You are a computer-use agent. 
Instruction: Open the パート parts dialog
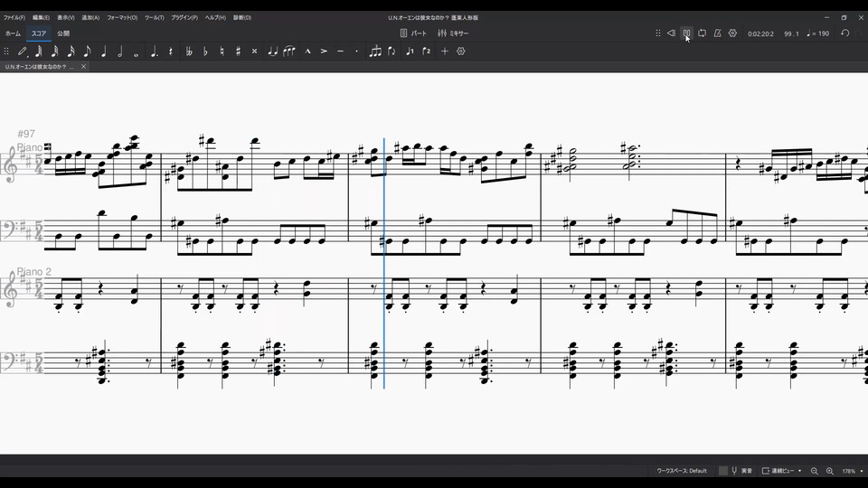[413, 33]
